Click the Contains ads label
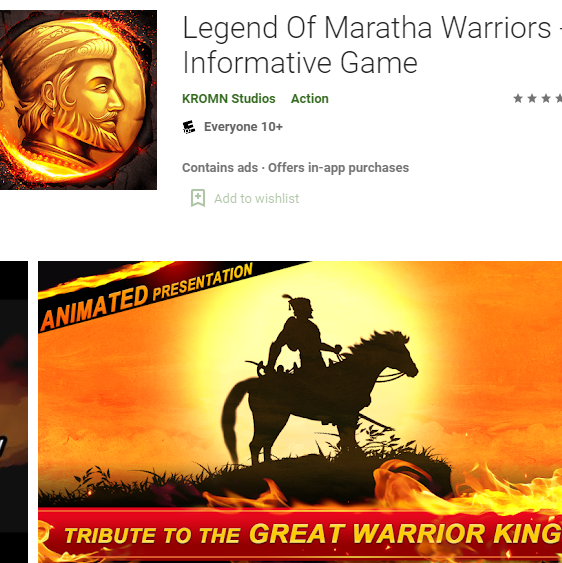562x563 pixels. pyautogui.click(x=220, y=168)
